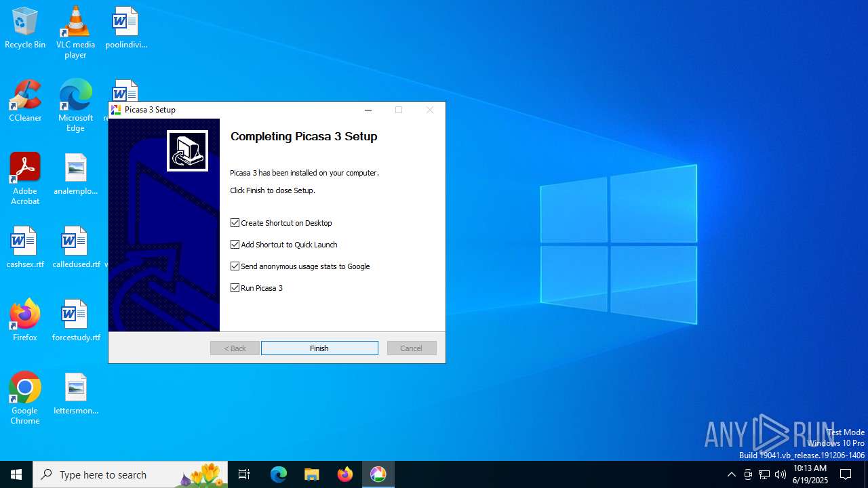
Task: Click the Cancel button in Setup
Action: pos(412,348)
